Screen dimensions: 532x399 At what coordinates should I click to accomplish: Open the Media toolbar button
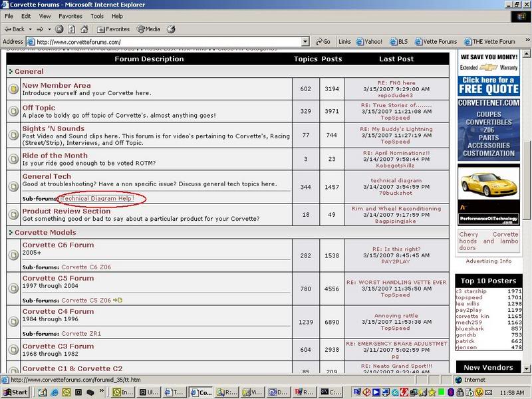(x=148, y=29)
